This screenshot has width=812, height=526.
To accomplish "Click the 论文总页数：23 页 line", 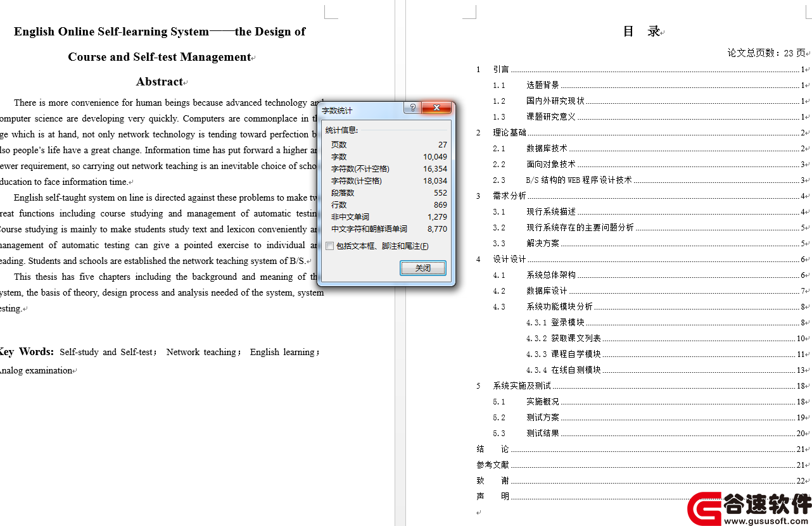I will pos(766,53).
